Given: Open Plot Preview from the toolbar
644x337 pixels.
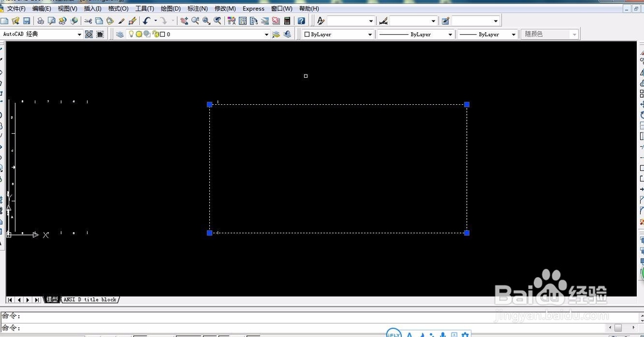Looking at the screenshot, I should 52,21.
